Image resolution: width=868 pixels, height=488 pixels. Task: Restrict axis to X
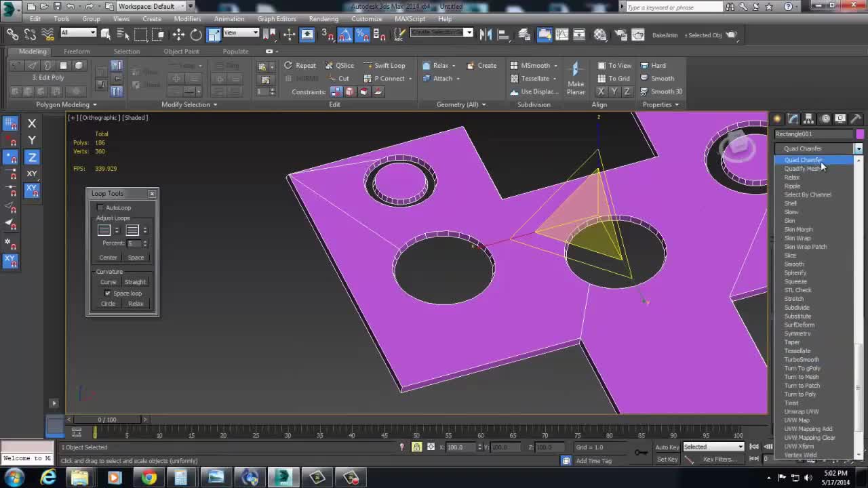(x=32, y=123)
